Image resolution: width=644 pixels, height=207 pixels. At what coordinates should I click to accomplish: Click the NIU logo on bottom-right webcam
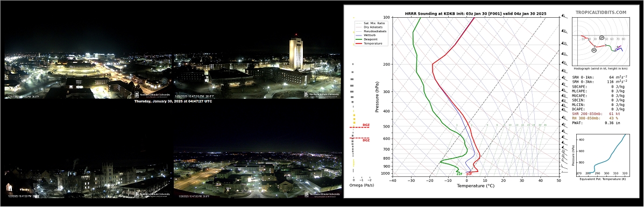(322, 194)
